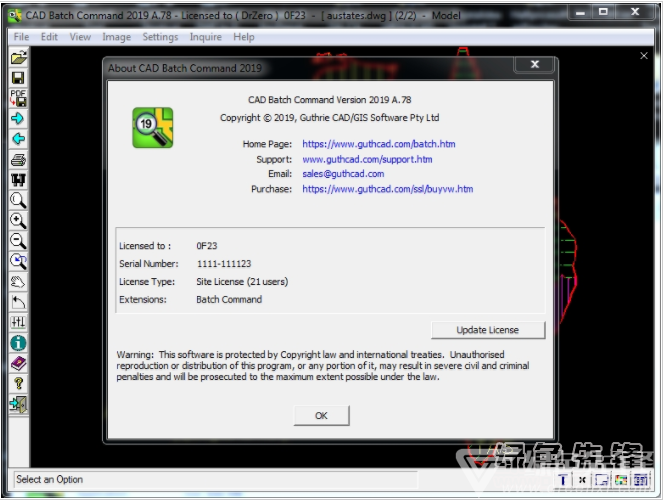Click the colorful palette icon in status bar
Image resolution: width=663 pixels, height=502 pixels.
point(621,480)
